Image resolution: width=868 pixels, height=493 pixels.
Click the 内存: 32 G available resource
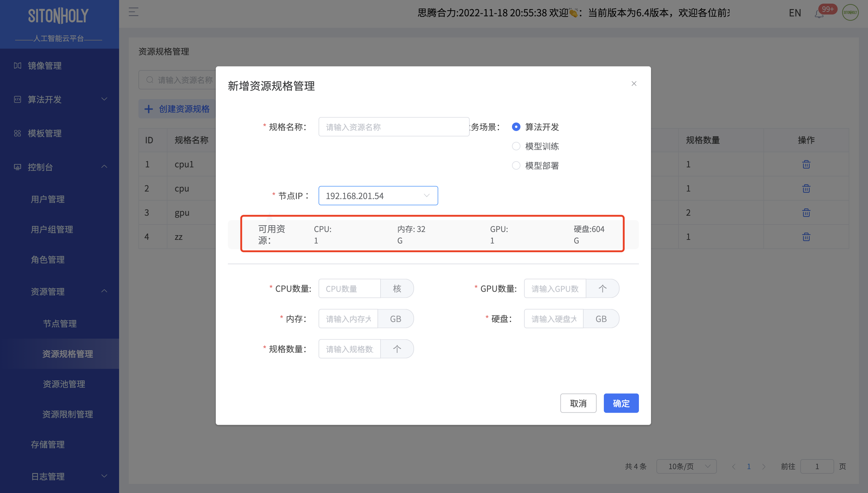tap(411, 235)
